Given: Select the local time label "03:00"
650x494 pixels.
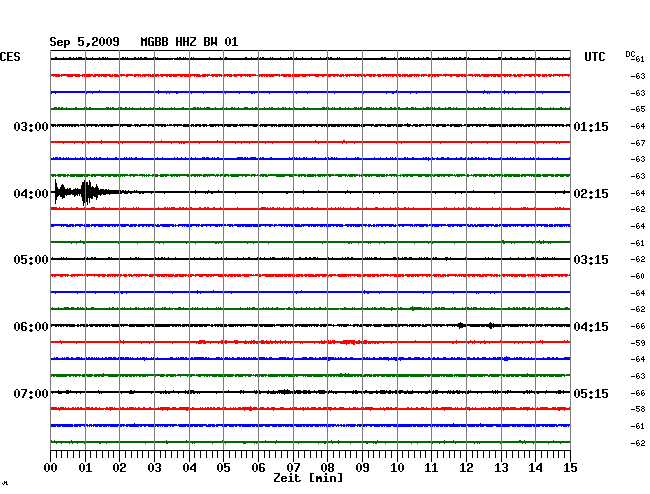Looking at the screenshot, I should [31, 126].
